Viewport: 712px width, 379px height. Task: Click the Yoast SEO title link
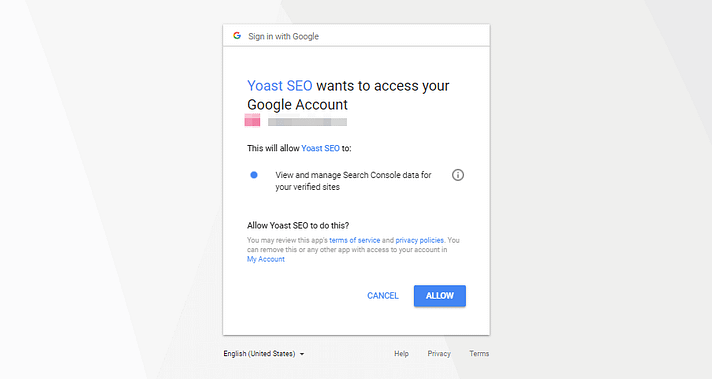[280, 85]
